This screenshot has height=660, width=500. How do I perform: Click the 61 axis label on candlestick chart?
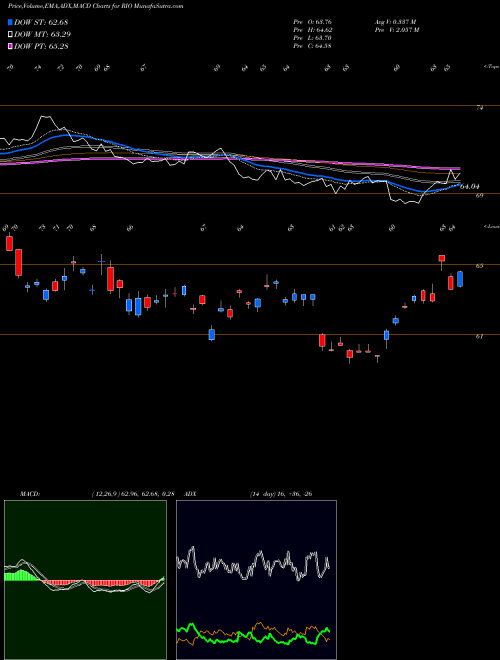(480, 337)
